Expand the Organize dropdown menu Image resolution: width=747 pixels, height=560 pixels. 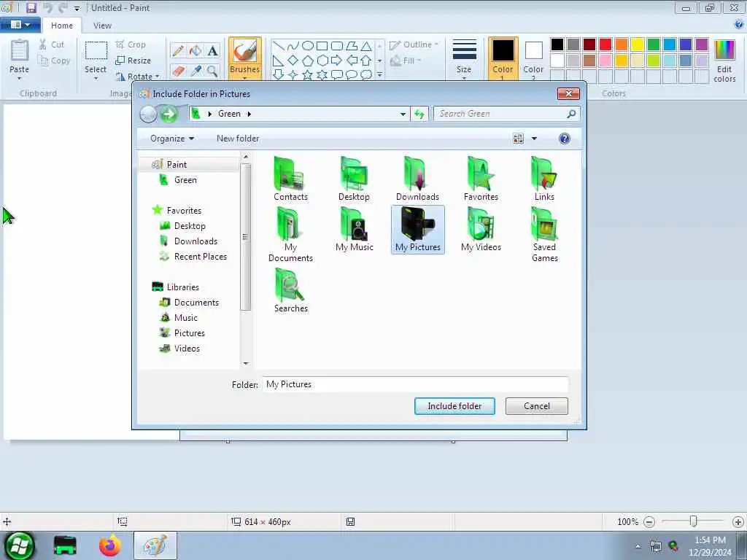point(172,139)
